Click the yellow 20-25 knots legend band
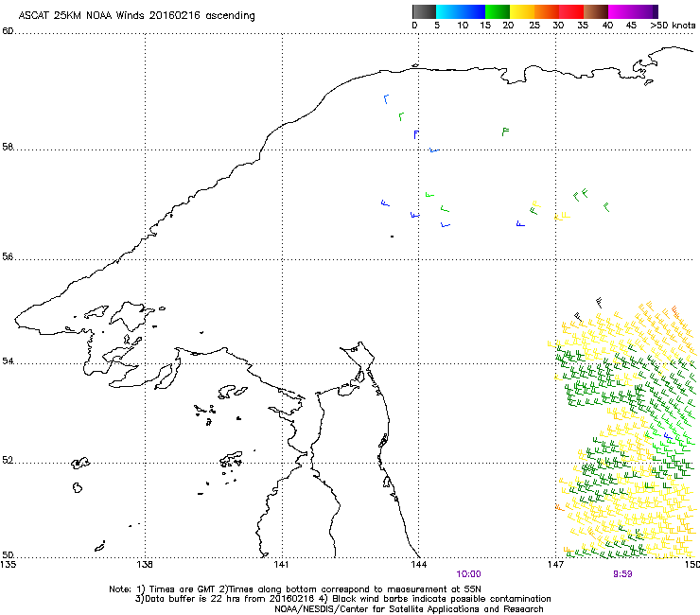The image size is (700, 615). pos(522,11)
